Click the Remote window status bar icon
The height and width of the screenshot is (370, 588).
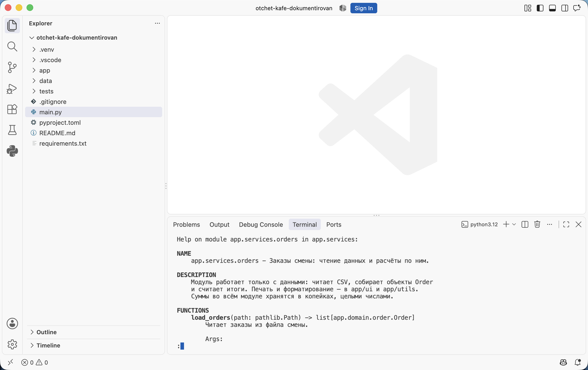(x=10, y=362)
